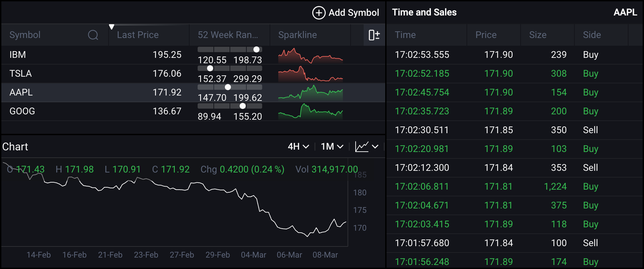Click the AAPL sparkline chart
The width and height of the screenshot is (644, 269).
311,93
